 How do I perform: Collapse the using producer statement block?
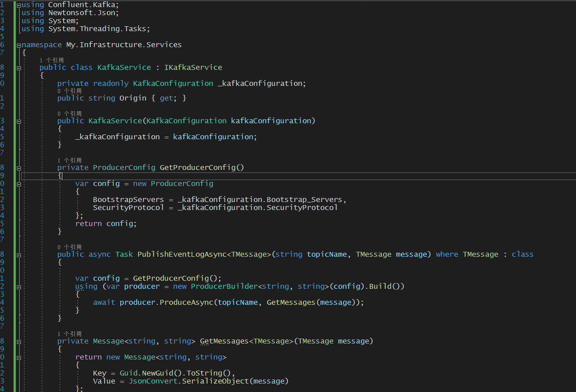coord(19,287)
